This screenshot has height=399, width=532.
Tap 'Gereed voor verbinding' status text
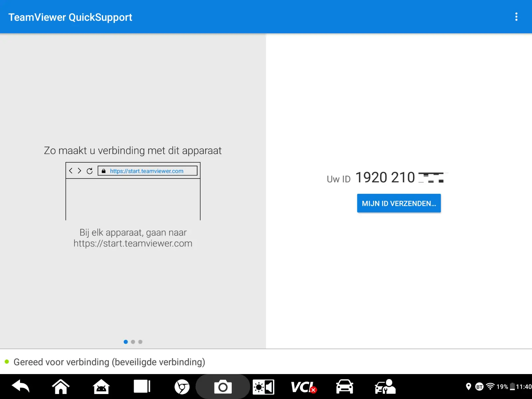point(109,362)
